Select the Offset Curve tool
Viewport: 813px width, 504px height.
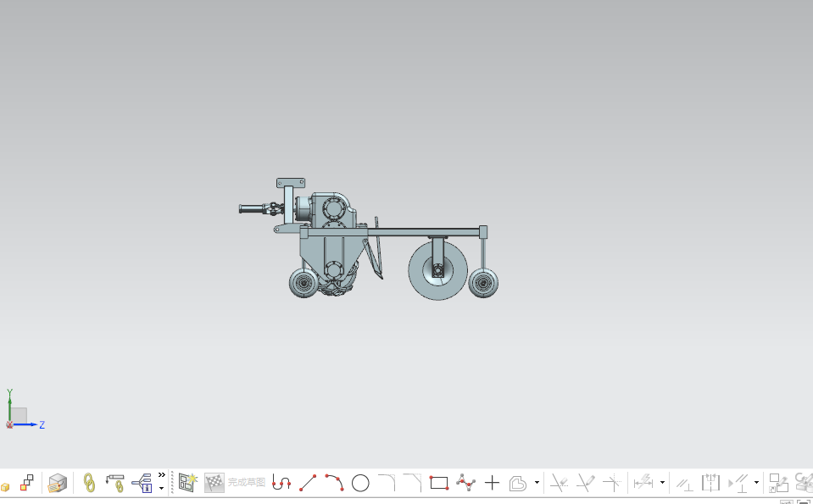(x=518, y=484)
